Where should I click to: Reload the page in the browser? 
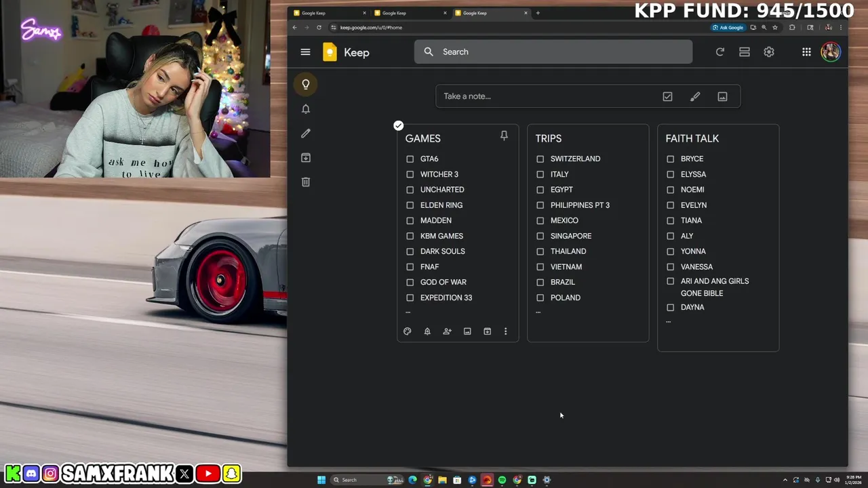coord(319,28)
